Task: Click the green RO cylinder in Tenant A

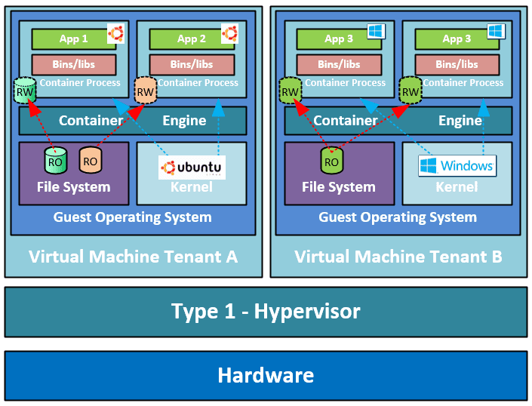Action: (55, 160)
